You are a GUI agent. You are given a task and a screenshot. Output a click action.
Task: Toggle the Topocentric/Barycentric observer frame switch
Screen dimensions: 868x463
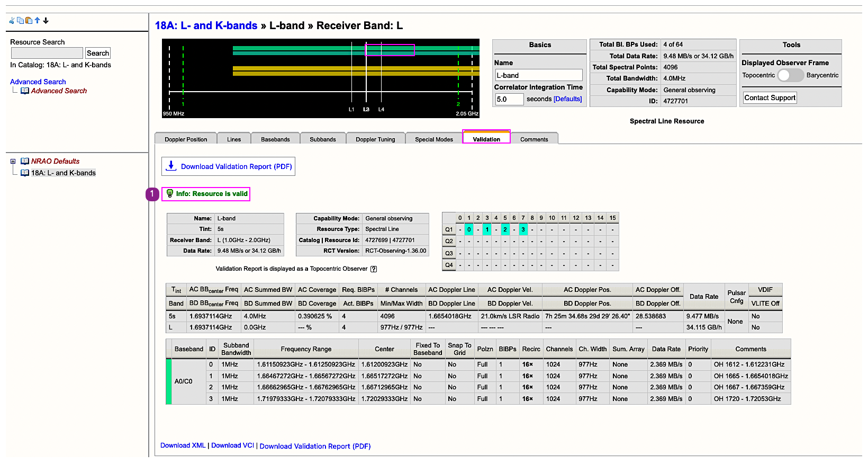click(790, 75)
